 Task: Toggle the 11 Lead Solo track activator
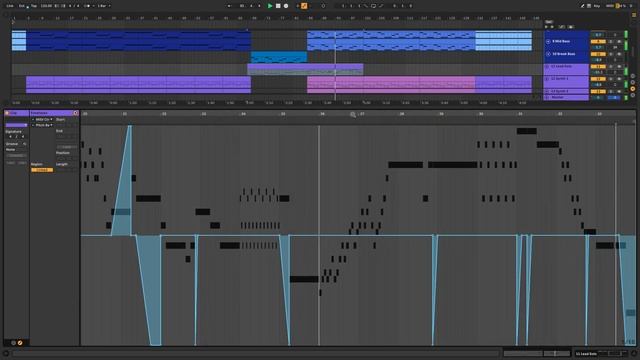click(x=598, y=67)
